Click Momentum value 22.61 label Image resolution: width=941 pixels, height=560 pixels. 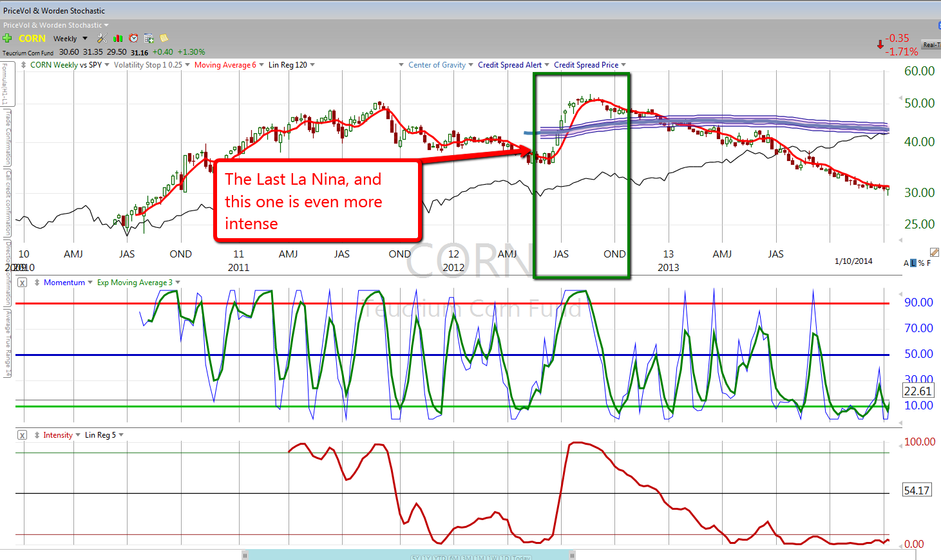point(918,391)
